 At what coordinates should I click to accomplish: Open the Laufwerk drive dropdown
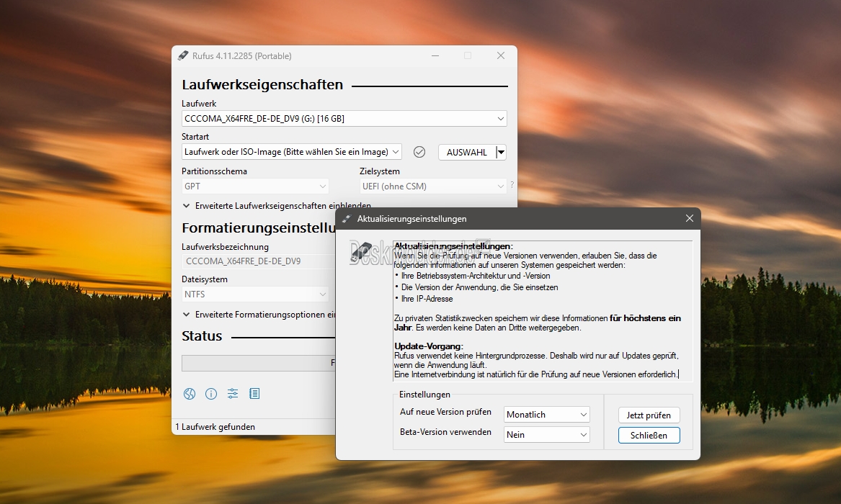pyautogui.click(x=344, y=119)
